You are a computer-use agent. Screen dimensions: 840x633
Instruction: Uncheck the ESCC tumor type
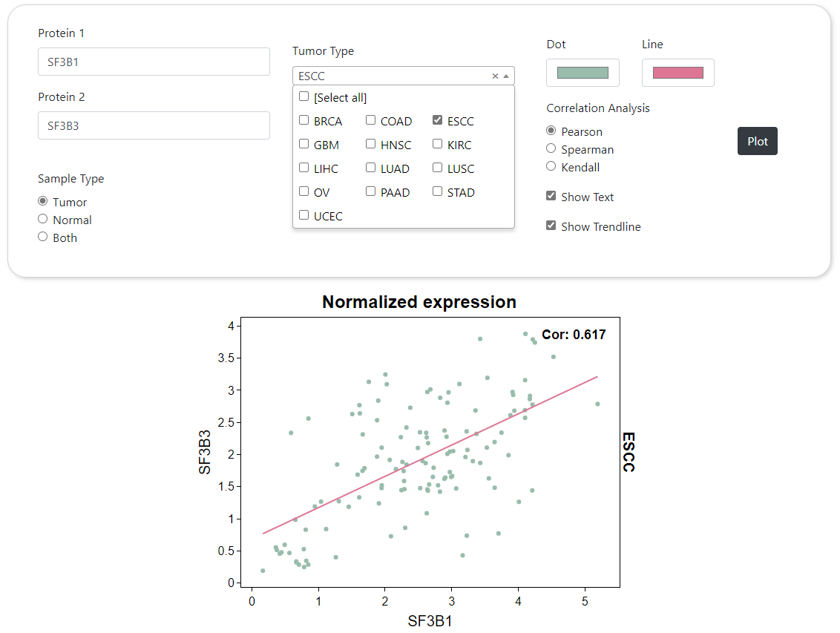pos(438,120)
